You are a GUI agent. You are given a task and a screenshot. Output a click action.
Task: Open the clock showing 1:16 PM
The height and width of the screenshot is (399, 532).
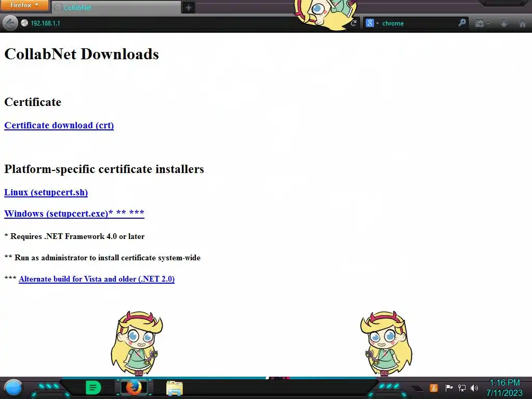tap(504, 388)
